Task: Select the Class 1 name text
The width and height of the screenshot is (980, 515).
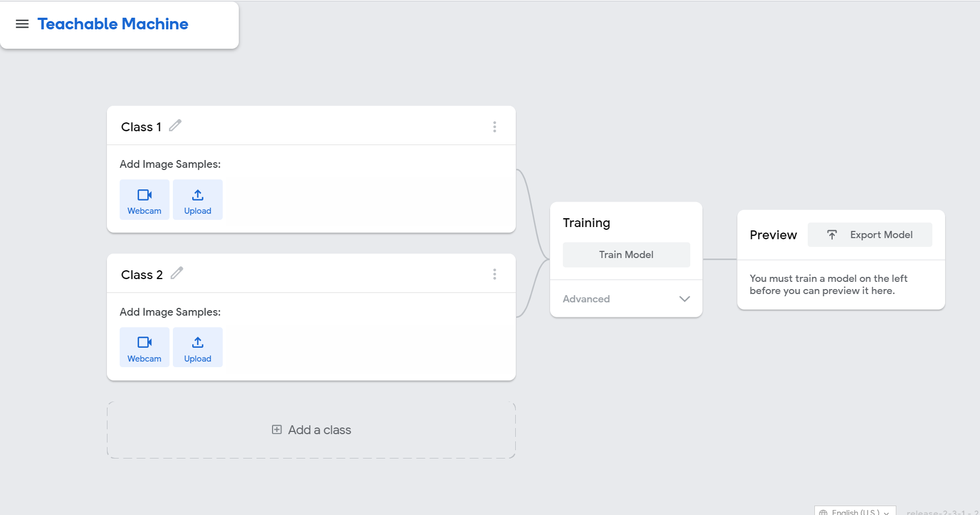Action: (141, 127)
